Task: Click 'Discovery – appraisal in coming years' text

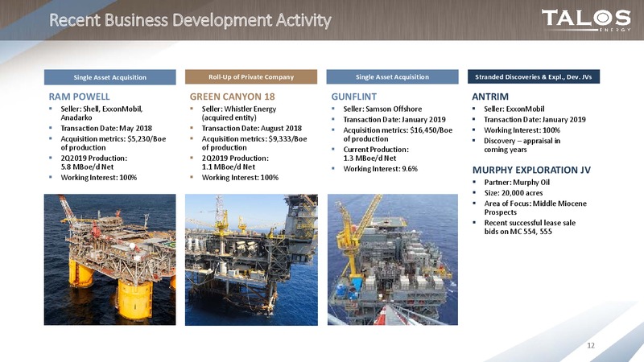Action: coord(522,146)
